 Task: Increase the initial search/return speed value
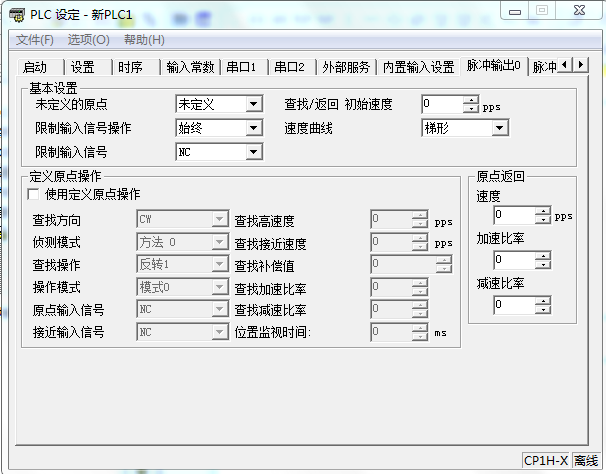coord(471,100)
